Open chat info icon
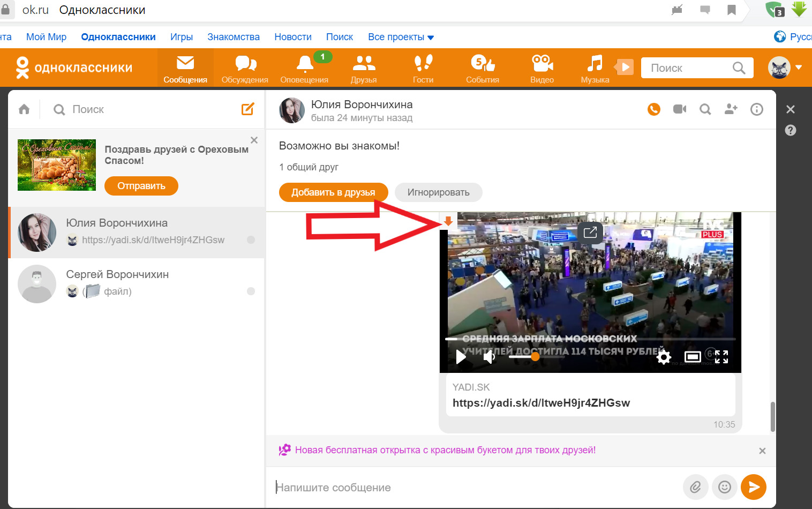This screenshot has width=812, height=509. point(757,109)
